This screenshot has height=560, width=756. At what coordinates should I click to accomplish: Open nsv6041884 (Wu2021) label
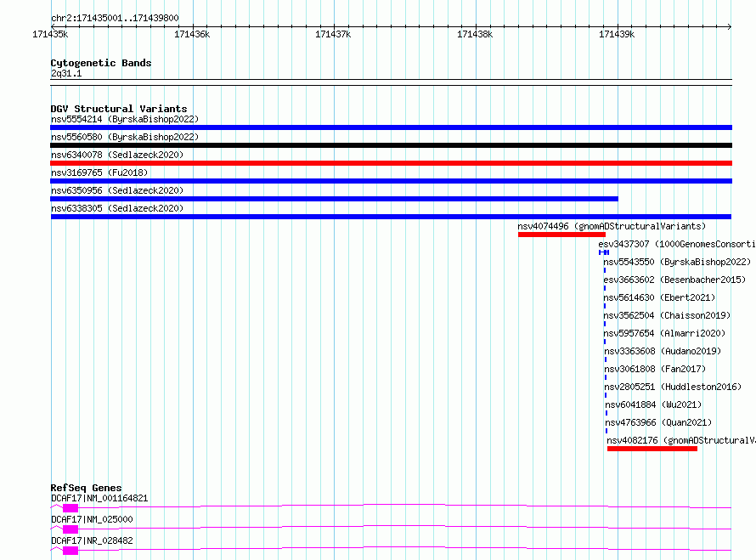click(x=653, y=404)
